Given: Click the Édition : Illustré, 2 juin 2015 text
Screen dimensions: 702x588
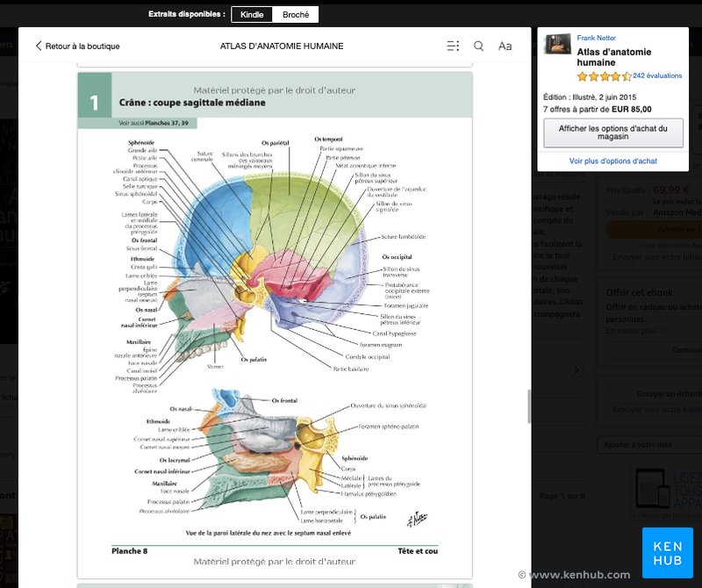Looking at the screenshot, I should 589,97.
